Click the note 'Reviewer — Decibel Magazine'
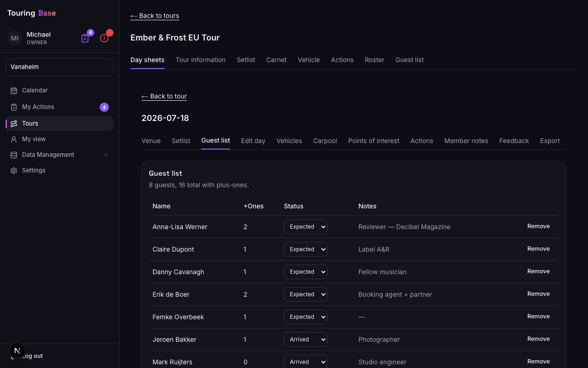Viewport: 588px width, 368px height. [x=404, y=227]
